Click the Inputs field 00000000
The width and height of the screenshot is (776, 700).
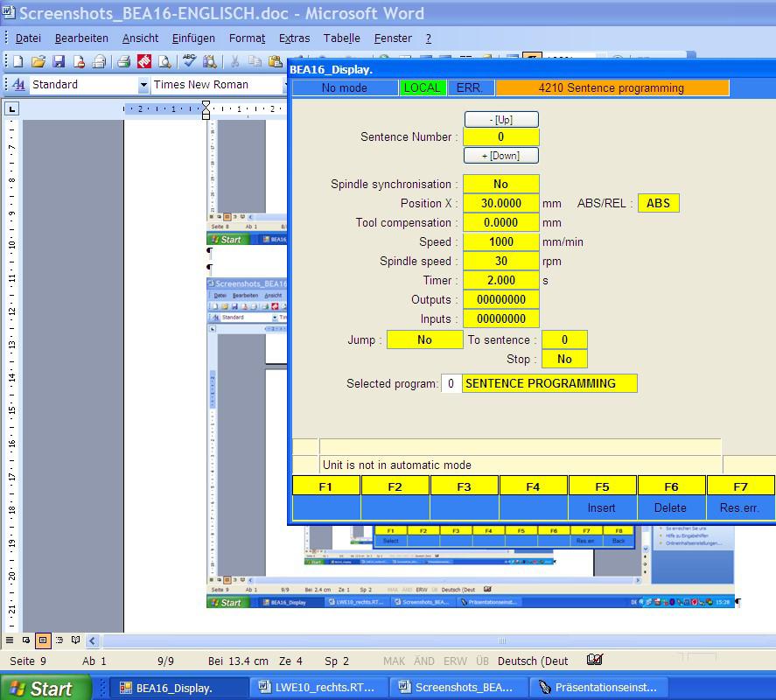coord(500,319)
